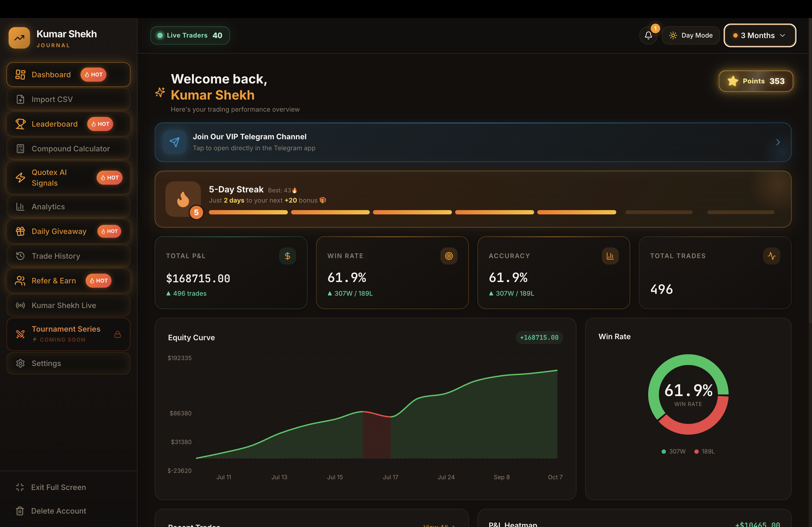Click the sparkle icon beside Welcome back
812x527 pixels.
(160, 92)
